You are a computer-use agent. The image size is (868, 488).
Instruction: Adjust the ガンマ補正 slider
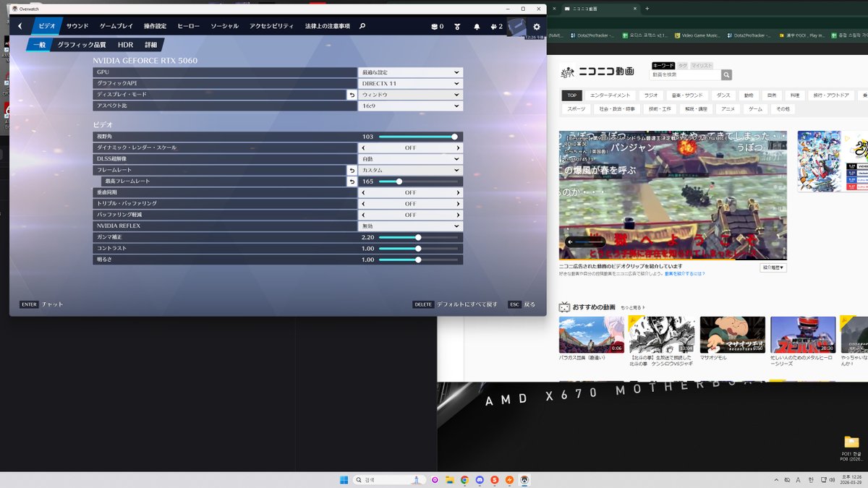(420, 237)
